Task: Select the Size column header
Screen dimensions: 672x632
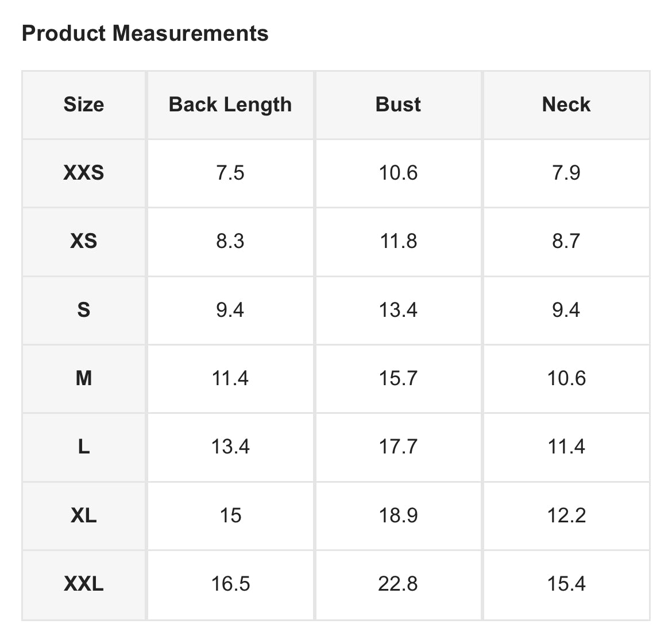Action: (84, 104)
